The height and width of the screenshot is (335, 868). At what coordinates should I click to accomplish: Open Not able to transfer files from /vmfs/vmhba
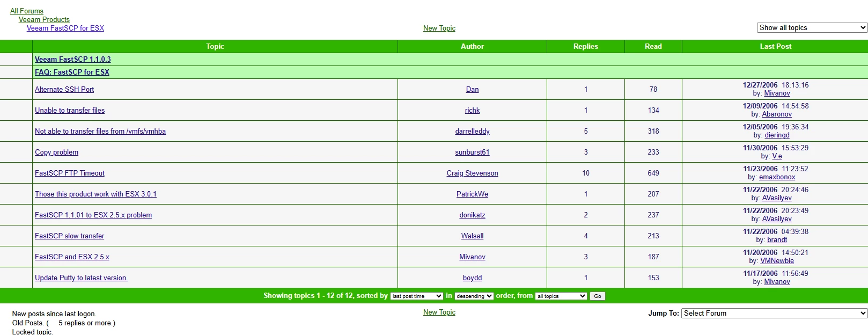pos(100,131)
